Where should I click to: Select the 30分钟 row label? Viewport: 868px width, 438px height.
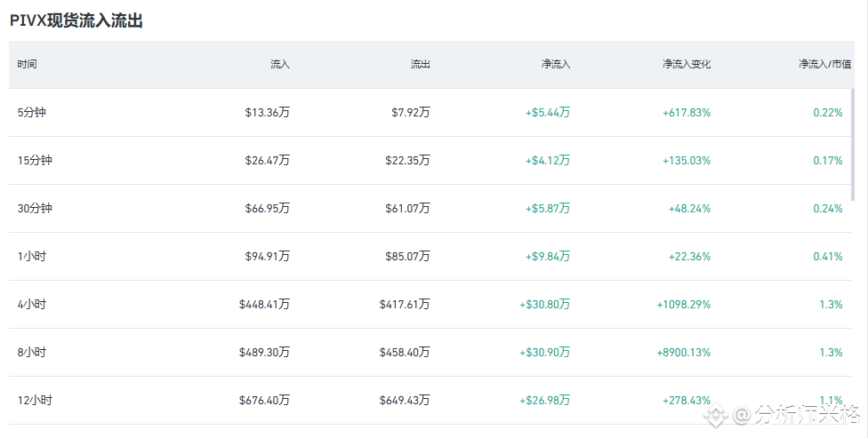coord(34,209)
